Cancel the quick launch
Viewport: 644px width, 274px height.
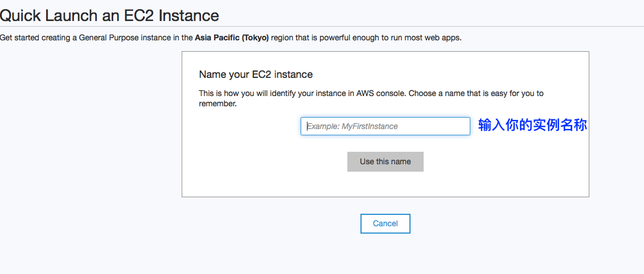coord(385,223)
